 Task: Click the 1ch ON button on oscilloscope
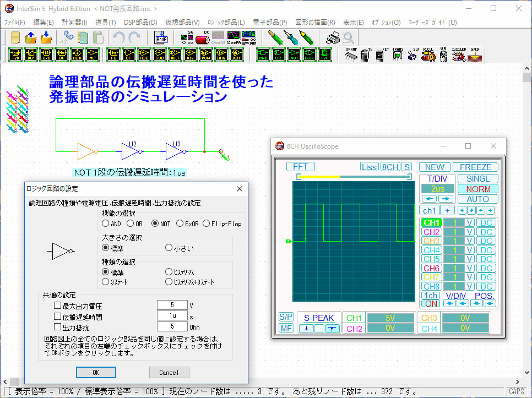coord(431,303)
